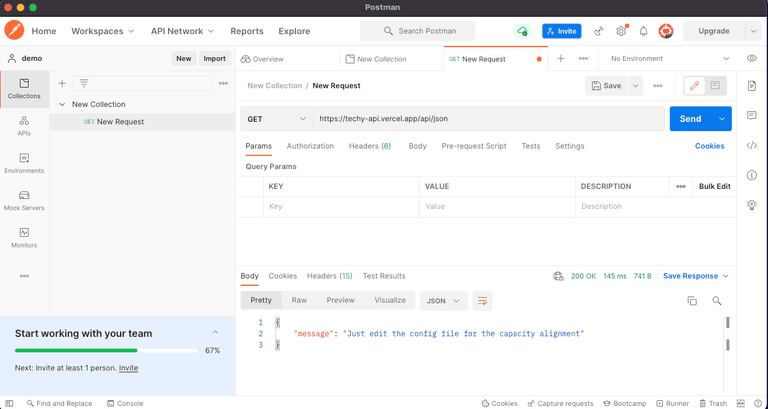Open APIs sidebar panel
The width and height of the screenshot is (768, 409).
[24, 126]
